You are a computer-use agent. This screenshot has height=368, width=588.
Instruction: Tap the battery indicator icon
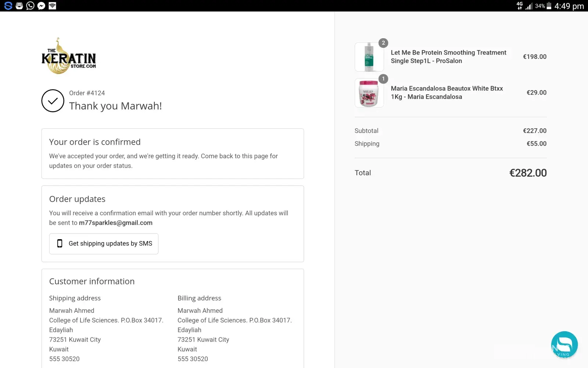(x=549, y=6)
